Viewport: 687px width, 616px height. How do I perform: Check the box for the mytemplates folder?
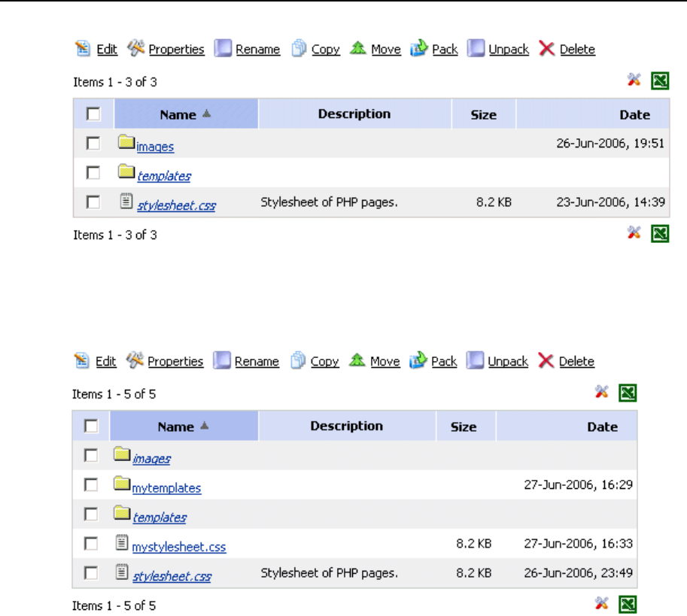point(91,485)
